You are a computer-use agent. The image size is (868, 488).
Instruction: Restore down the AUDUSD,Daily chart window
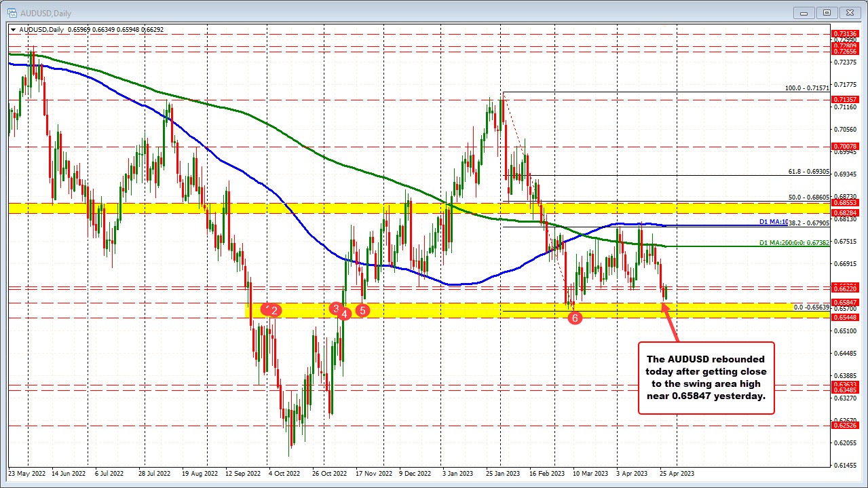point(827,12)
